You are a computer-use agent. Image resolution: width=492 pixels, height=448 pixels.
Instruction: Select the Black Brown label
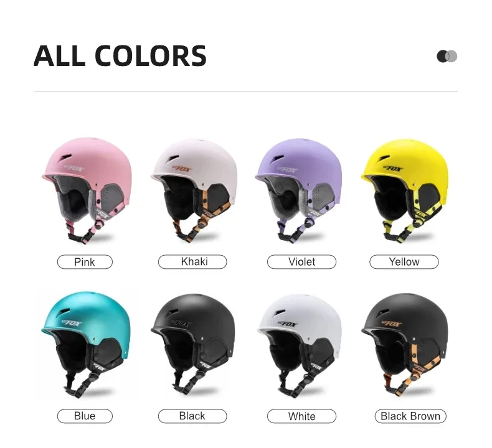point(410,416)
